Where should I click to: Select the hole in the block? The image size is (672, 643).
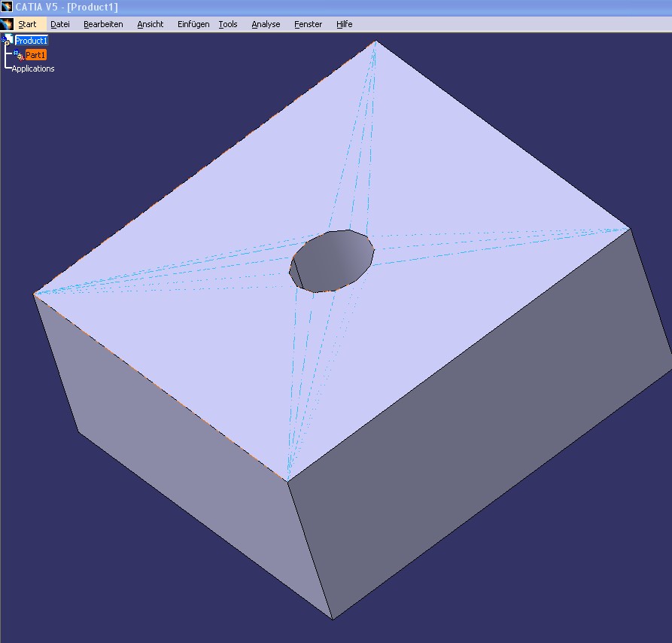point(332,261)
